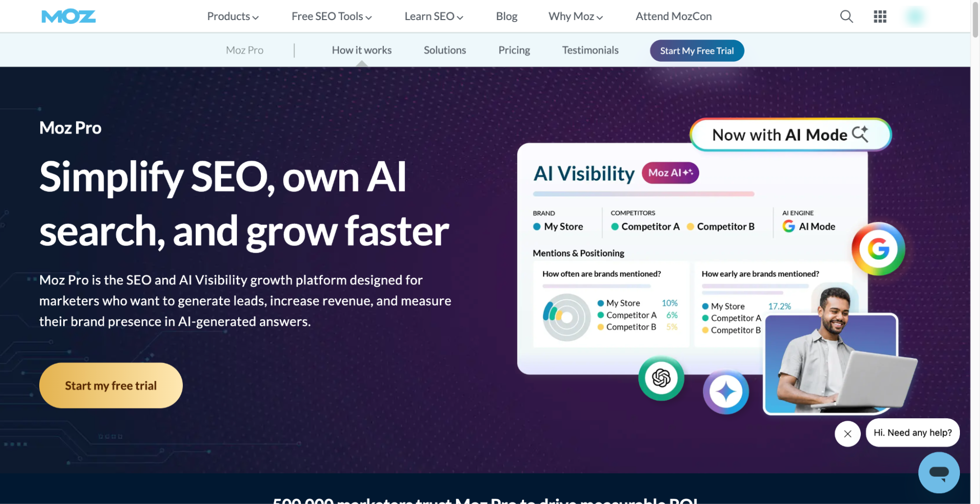Click the Moz Pro subnav label
This screenshot has width=980, height=504.
(245, 50)
